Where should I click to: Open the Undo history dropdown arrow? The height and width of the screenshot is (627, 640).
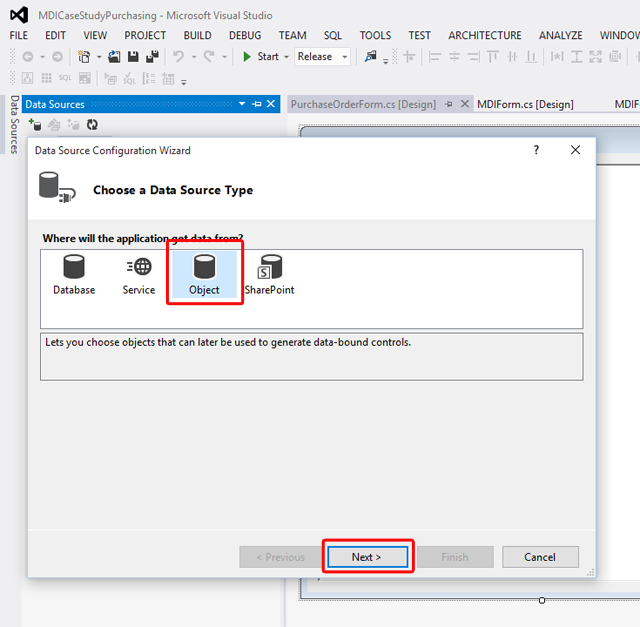[x=194, y=57]
